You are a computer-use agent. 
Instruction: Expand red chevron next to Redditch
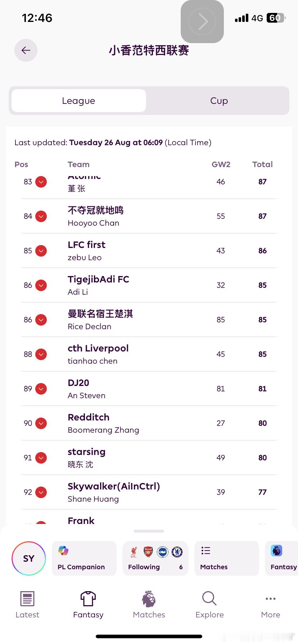click(41, 423)
